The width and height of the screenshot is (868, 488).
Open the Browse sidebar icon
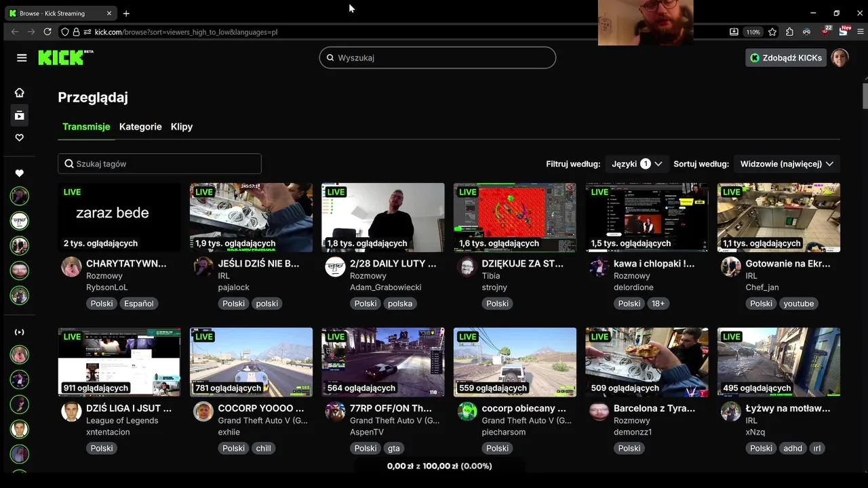(20, 115)
